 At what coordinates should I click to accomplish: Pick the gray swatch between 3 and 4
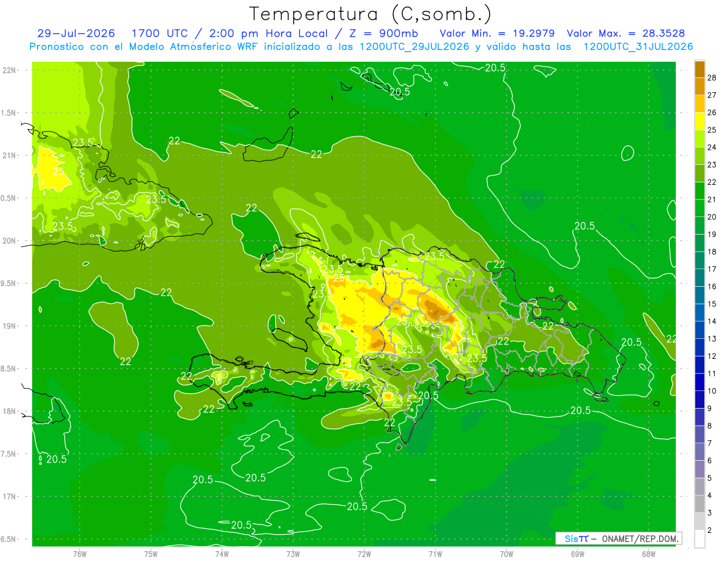point(700,504)
